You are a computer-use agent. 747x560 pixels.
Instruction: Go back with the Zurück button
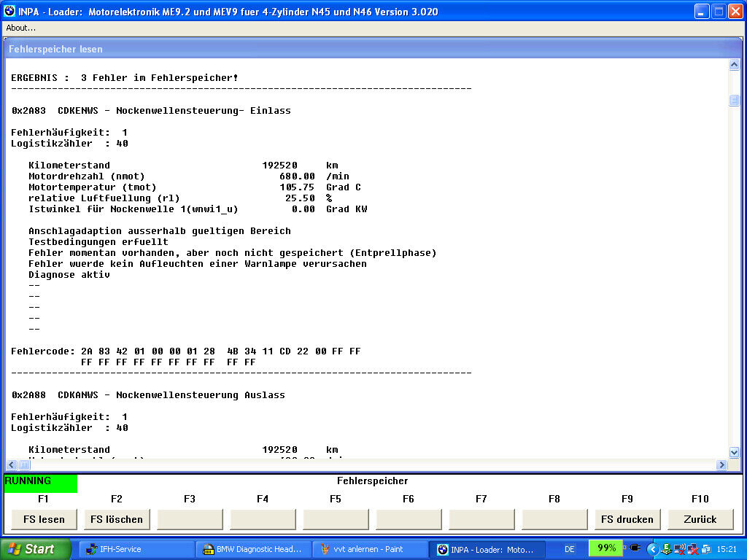click(700, 519)
